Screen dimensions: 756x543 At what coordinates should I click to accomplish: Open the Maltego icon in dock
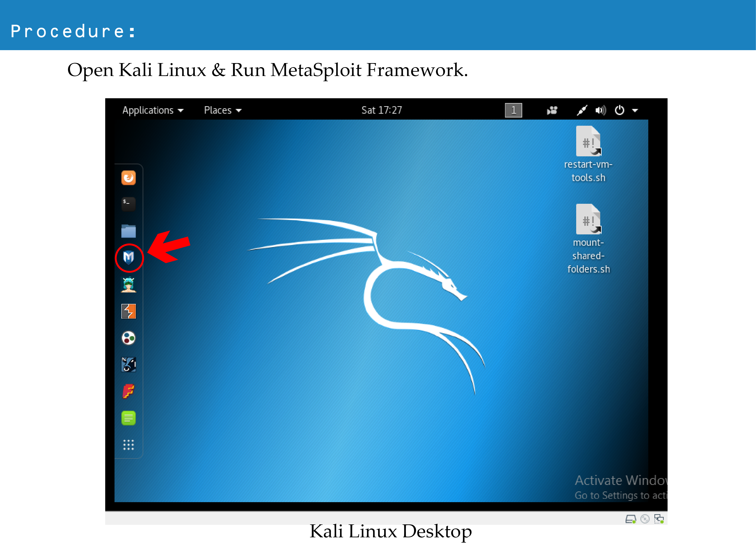click(x=128, y=338)
